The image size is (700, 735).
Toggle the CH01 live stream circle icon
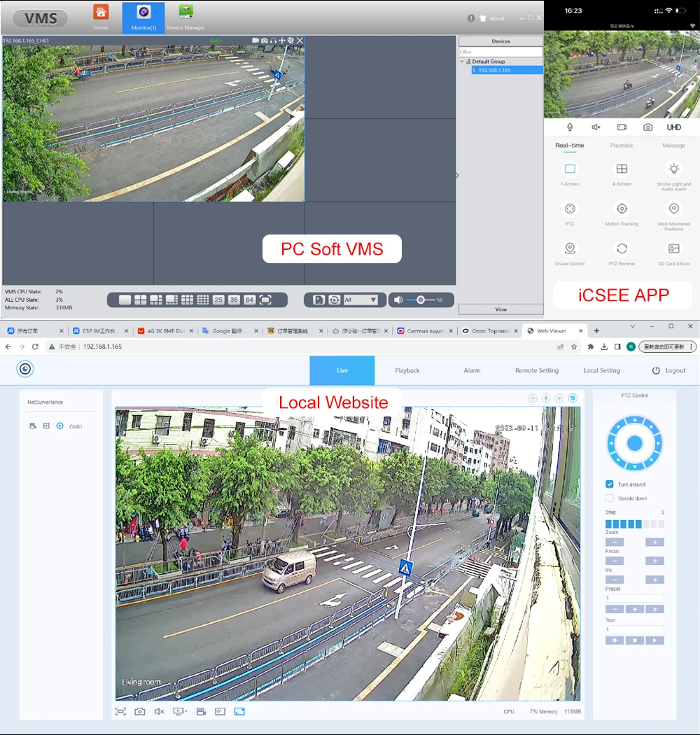pyautogui.click(x=60, y=426)
